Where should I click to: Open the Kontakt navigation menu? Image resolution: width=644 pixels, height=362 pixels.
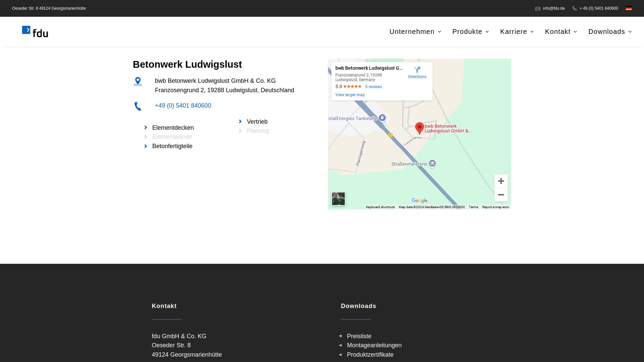561,32
